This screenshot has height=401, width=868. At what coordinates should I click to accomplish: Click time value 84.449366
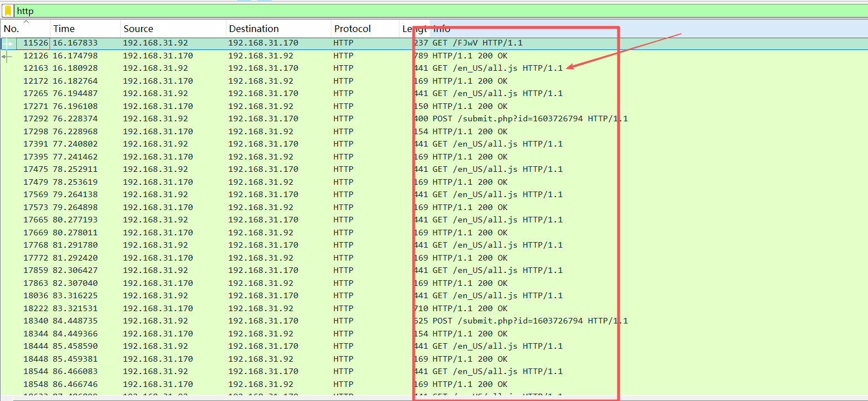pos(75,334)
